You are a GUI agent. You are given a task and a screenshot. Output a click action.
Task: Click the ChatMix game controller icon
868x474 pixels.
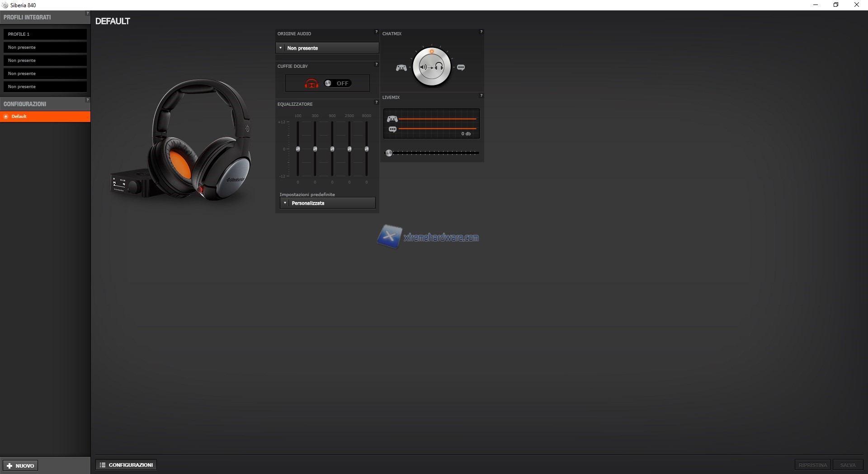point(401,68)
